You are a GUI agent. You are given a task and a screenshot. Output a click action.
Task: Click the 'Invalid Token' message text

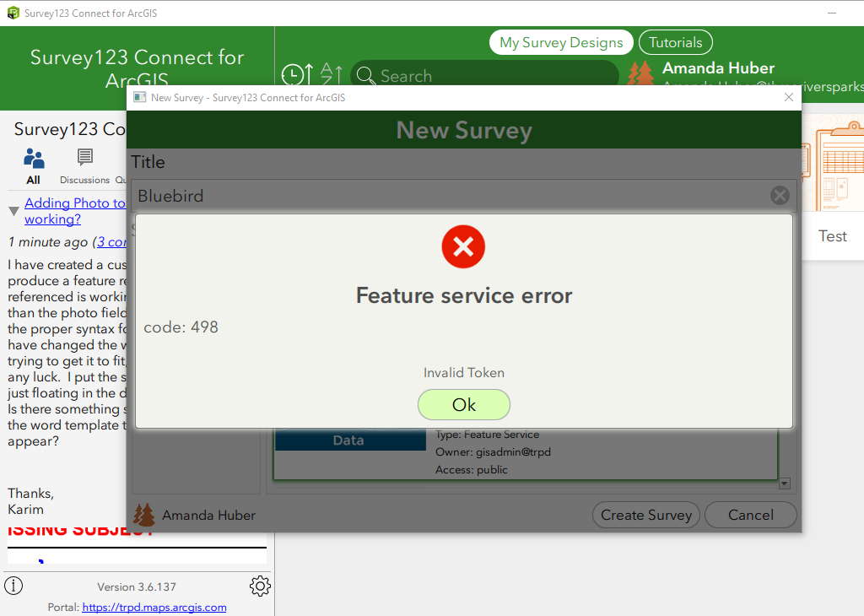(463, 373)
